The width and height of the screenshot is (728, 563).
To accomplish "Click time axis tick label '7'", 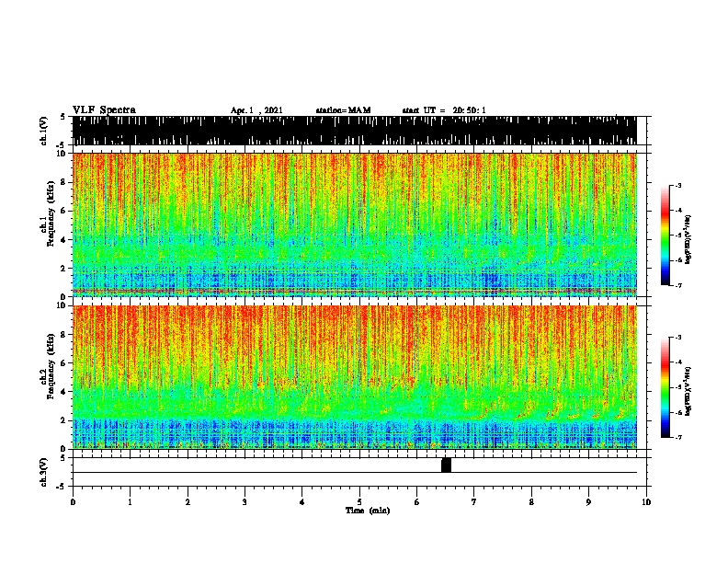I will [x=474, y=501].
